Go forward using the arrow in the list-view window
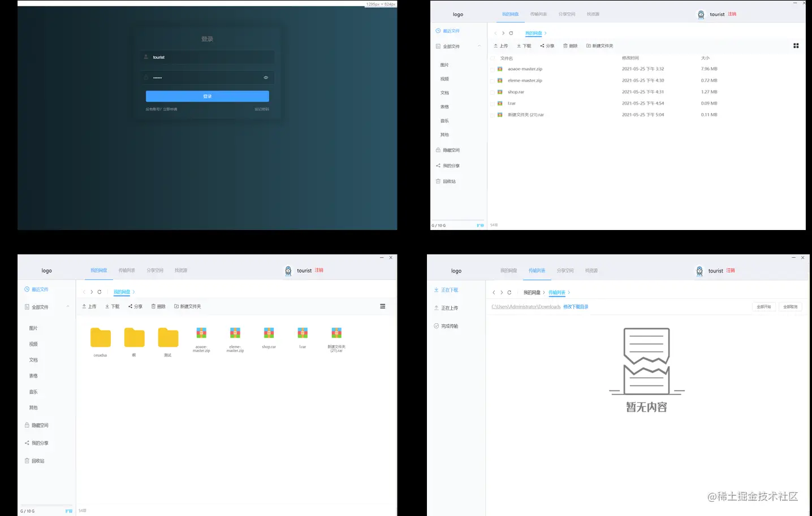The height and width of the screenshot is (516, 812). click(x=503, y=33)
